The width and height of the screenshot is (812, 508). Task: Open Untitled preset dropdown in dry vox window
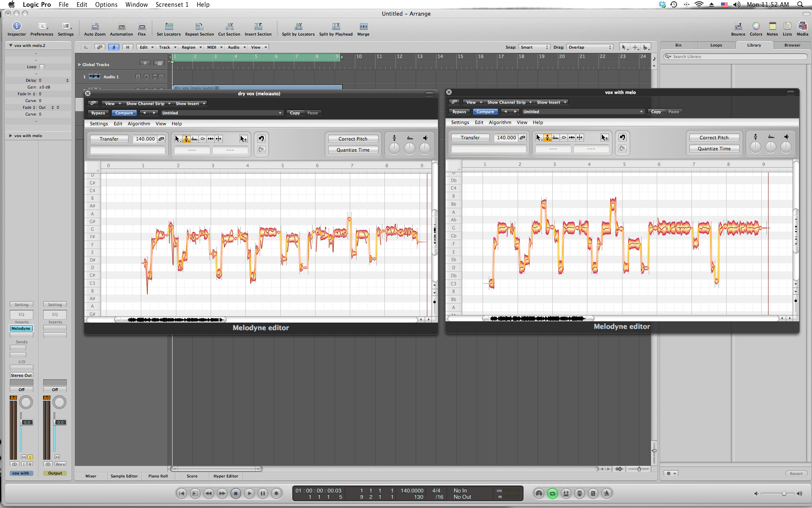point(222,113)
